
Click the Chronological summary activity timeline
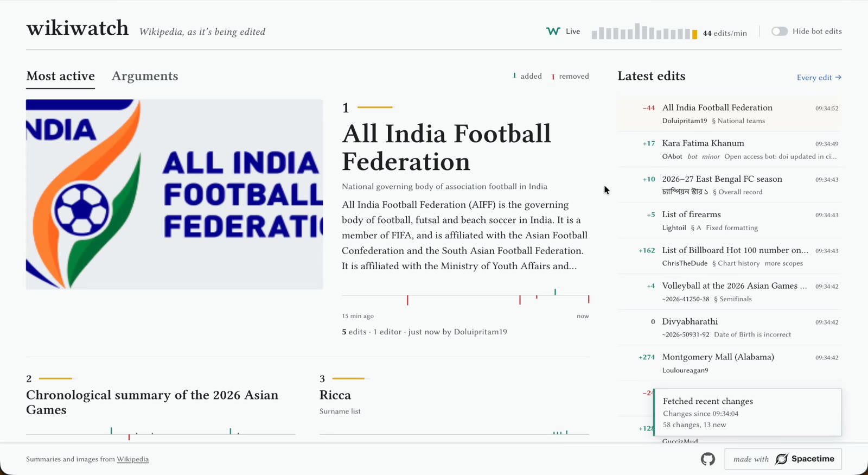(161, 433)
